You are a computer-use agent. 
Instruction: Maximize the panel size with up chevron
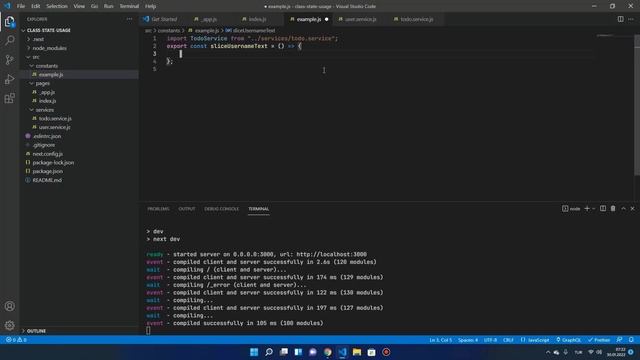pos(623,209)
